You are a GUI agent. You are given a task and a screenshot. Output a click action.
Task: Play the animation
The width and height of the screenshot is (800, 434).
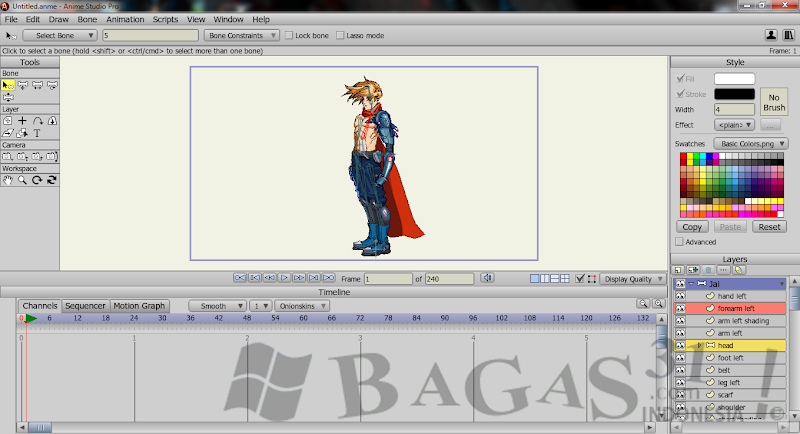pos(284,278)
